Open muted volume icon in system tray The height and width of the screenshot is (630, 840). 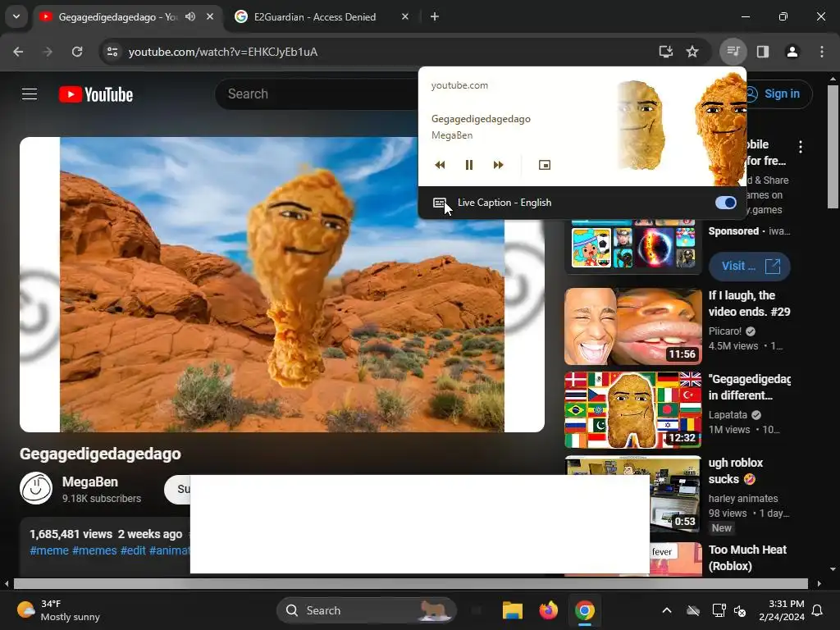coord(740,610)
